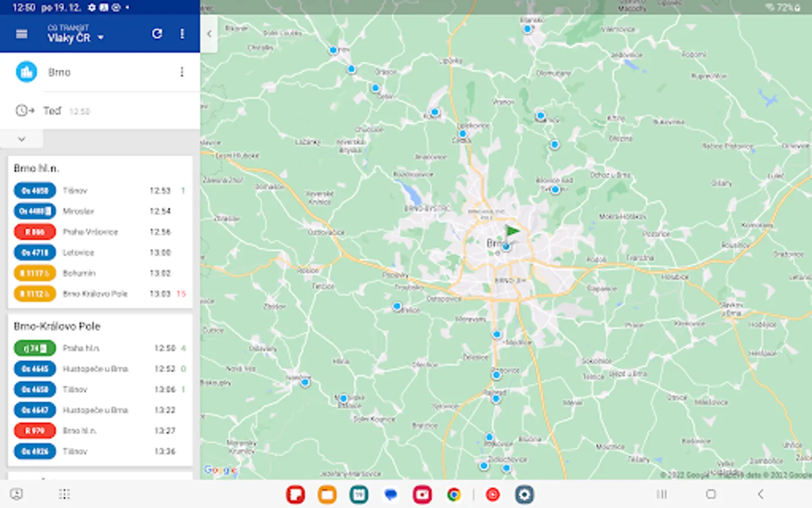Select the Ivančice station marker on the map
This screenshot has height=508, width=812.
pyautogui.click(x=305, y=383)
